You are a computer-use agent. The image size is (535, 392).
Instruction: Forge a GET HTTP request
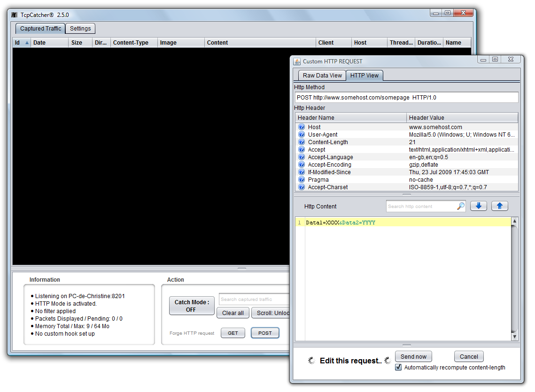pyautogui.click(x=233, y=333)
